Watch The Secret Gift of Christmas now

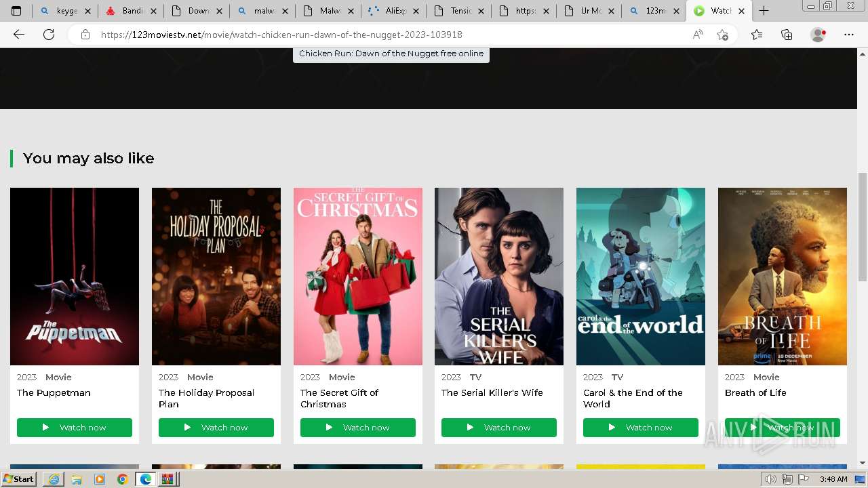click(358, 428)
